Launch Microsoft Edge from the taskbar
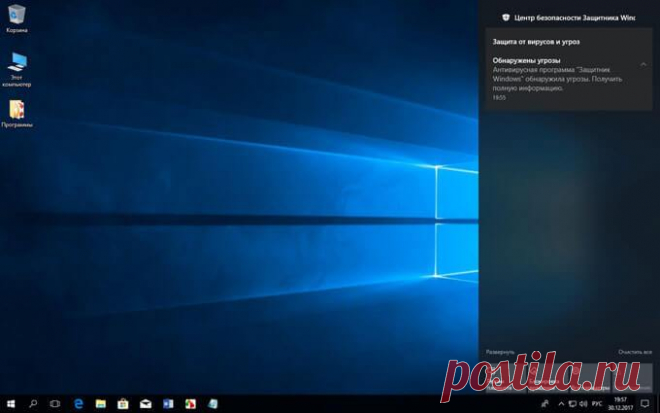660x413 pixels. [x=78, y=404]
